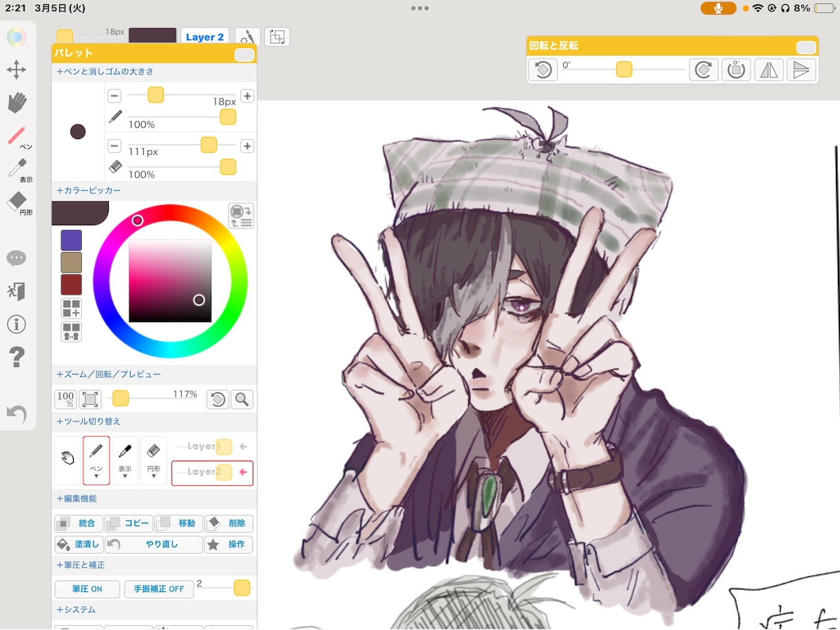The height and width of the screenshot is (630, 840).
Task: Toggle the 回転と反転 panel collapse button
Action: click(x=806, y=48)
